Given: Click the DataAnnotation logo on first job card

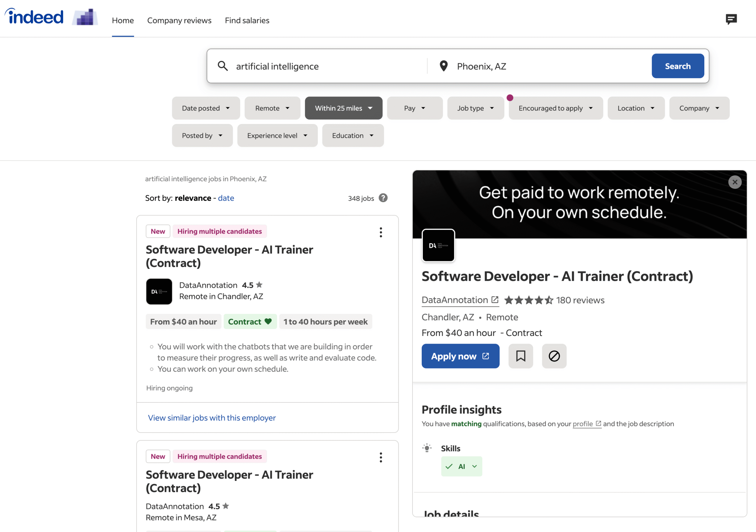Looking at the screenshot, I should click(x=159, y=291).
